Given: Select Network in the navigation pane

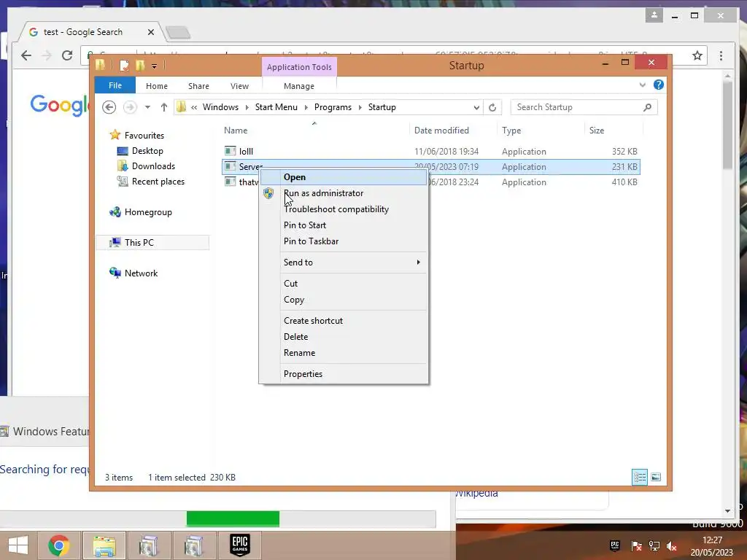Looking at the screenshot, I should coord(141,273).
